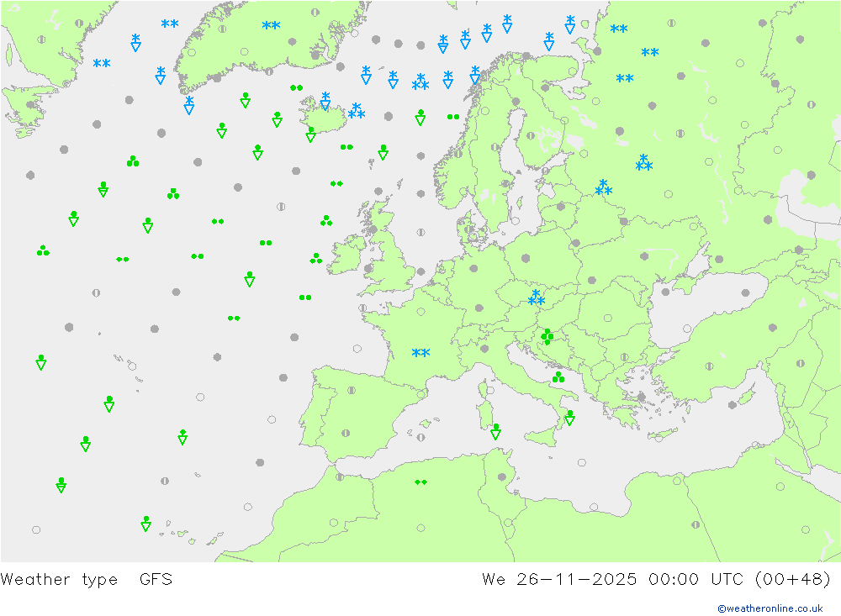The image size is (841, 616).
Task: Click the overcast grey dot over Poland
Action: (x=526, y=258)
